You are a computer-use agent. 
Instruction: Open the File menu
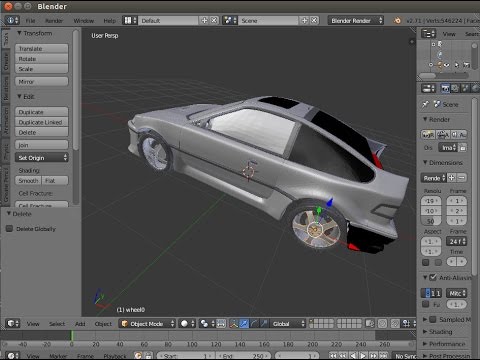[30, 21]
